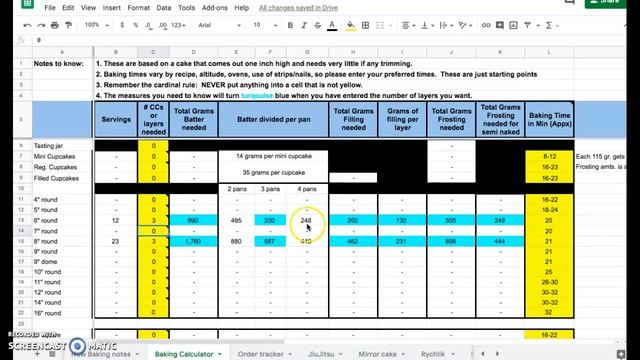The image size is (640, 360).
Task: Apply currency format with dollar icon
Action: click(122, 25)
